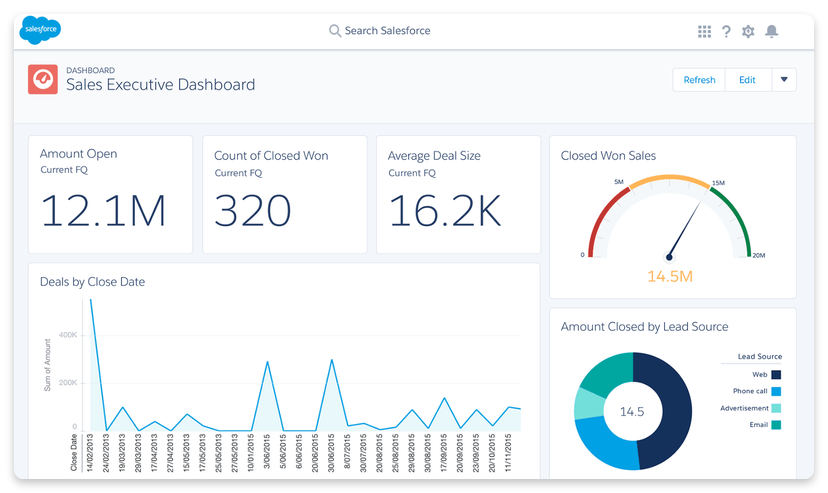Screen dimensions: 828x493
Task: Open the Count of Closed Won value
Action: click(x=252, y=211)
